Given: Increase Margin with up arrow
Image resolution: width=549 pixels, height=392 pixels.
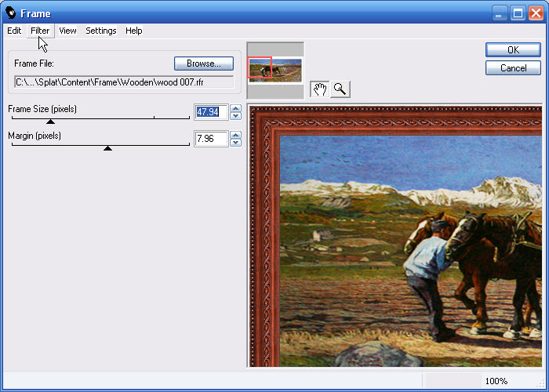Looking at the screenshot, I should (235, 135).
